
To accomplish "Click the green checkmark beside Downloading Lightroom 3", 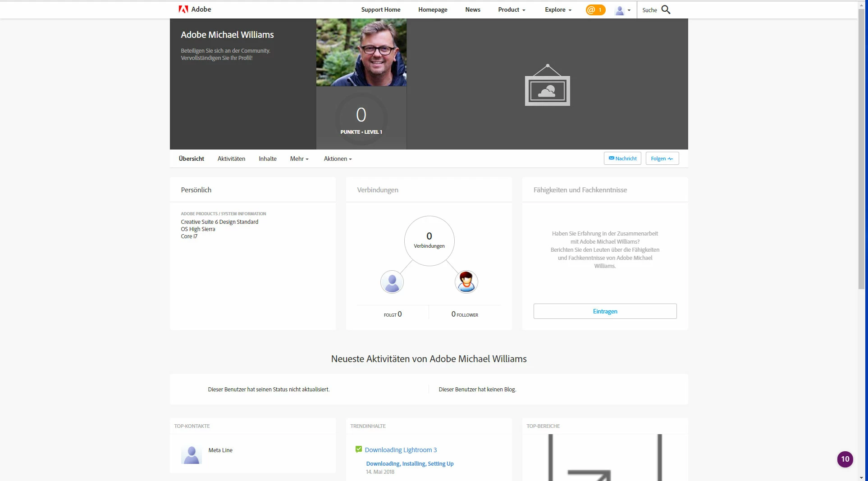I will tap(359, 449).
